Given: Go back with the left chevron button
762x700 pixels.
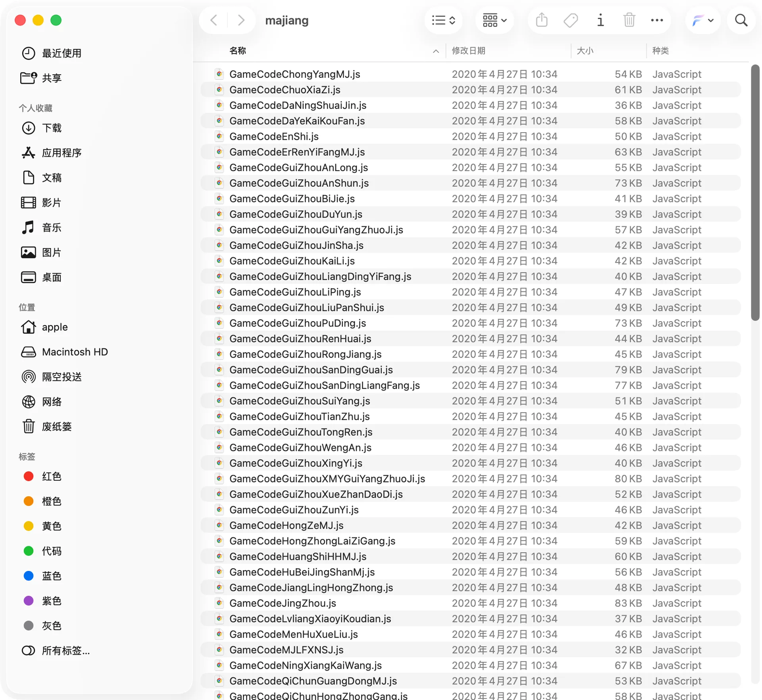Looking at the screenshot, I should pos(214,20).
